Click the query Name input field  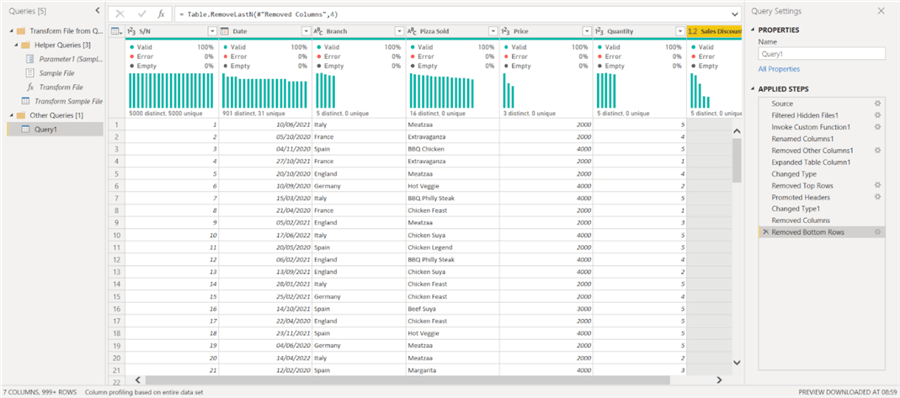[822, 54]
